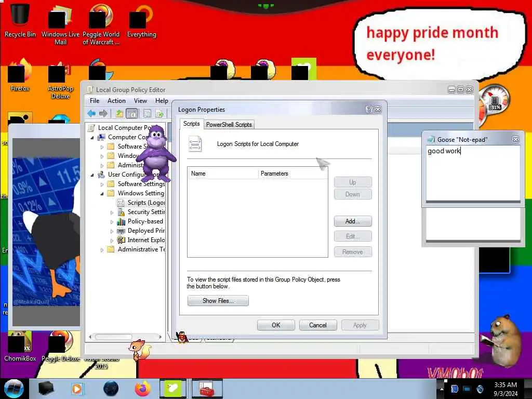Click the goose stock meme image
The width and height of the screenshot is (532, 399).
point(46,232)
